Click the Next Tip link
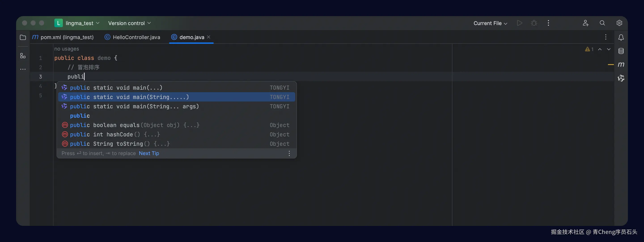Screen dimensions: 644x242 click(149, 153)
